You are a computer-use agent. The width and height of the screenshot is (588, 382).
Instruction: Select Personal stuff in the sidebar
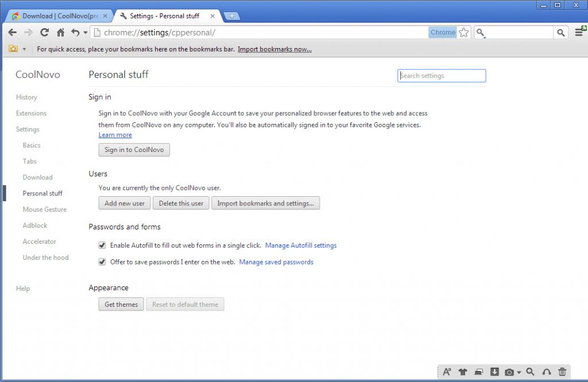point(42,193)
